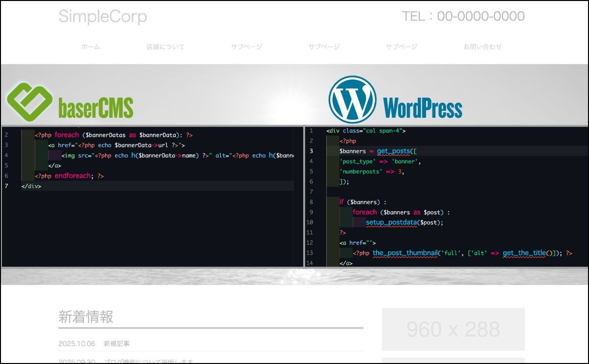Image resolution: width=589 pixels, height=364 pixels.
Task: Open the 店舗について menu item
Action: tap(165, 47)
